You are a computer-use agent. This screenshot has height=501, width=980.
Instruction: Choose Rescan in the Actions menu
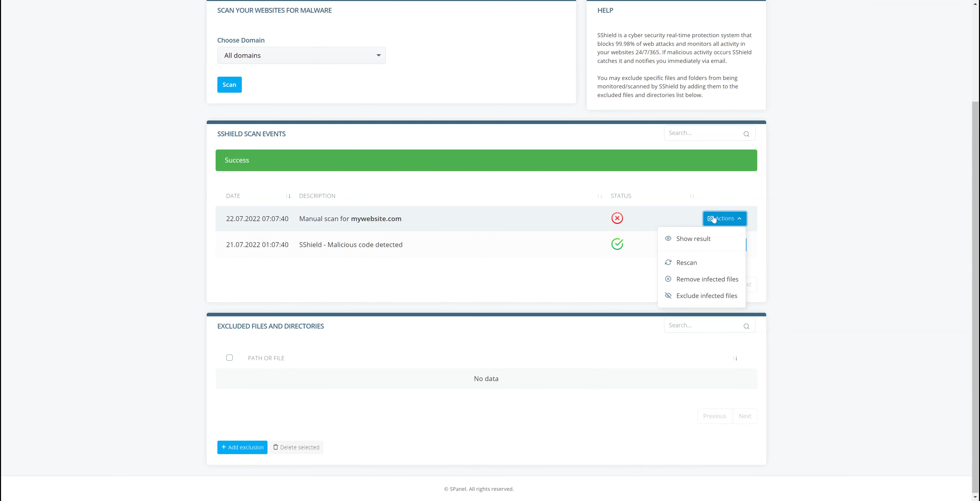702,263
